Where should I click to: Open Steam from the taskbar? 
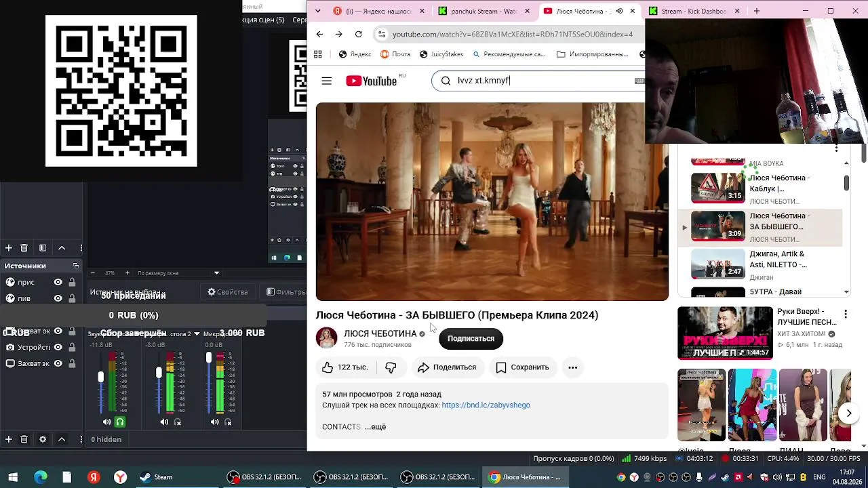pos(156,477)
